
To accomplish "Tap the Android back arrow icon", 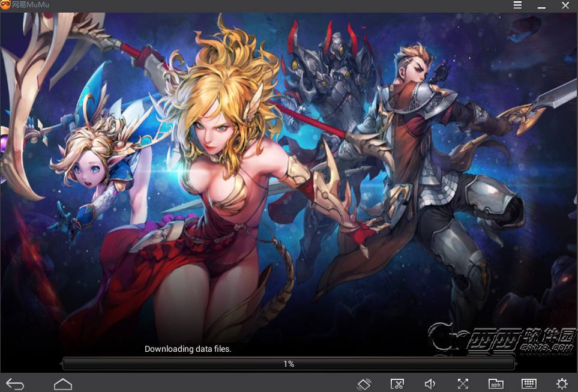I will [x=15, y=384].
